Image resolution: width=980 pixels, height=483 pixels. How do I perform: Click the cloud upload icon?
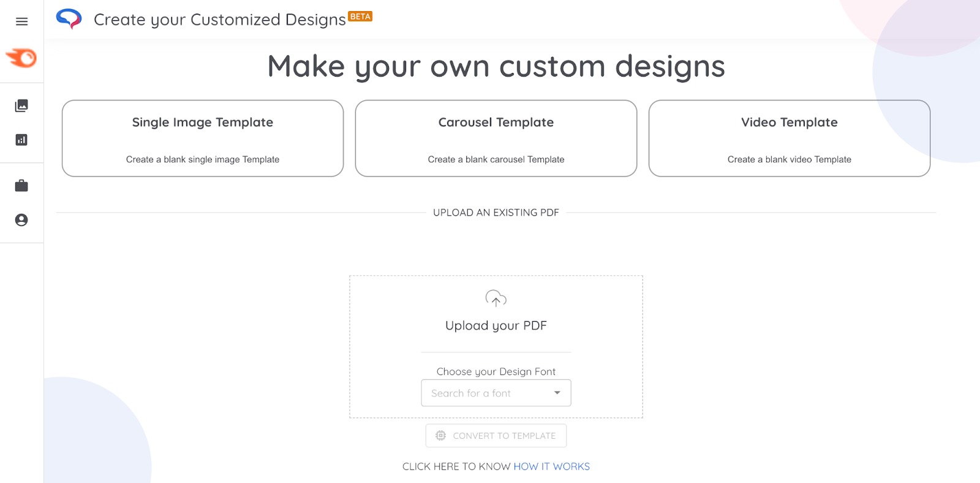[496, 299]
